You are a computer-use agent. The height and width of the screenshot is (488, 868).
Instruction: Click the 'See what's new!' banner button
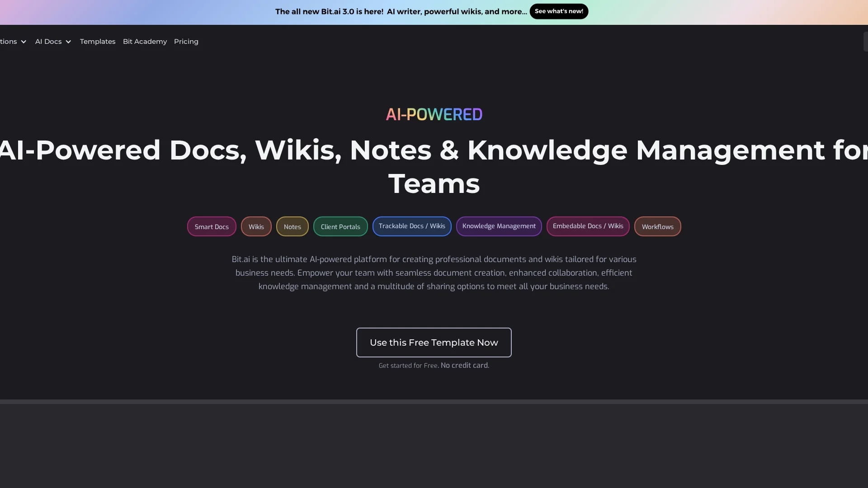(x=559, y=11)
